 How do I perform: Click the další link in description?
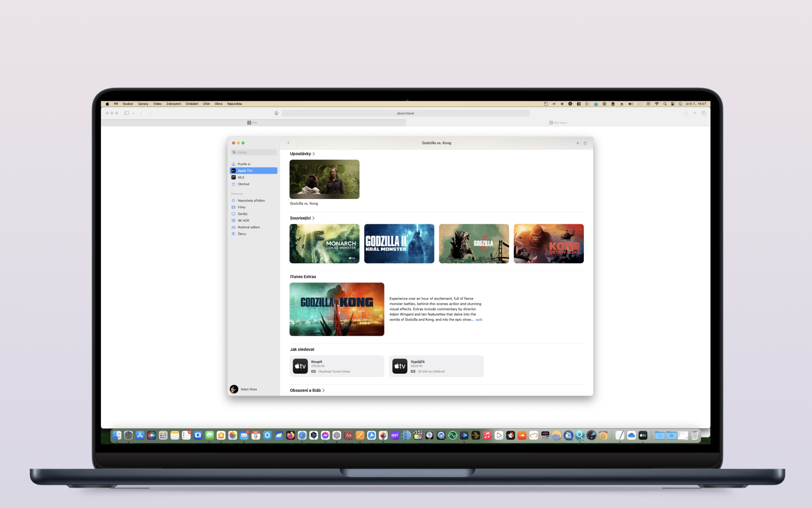pyautogui.click(x=479, y=320)
